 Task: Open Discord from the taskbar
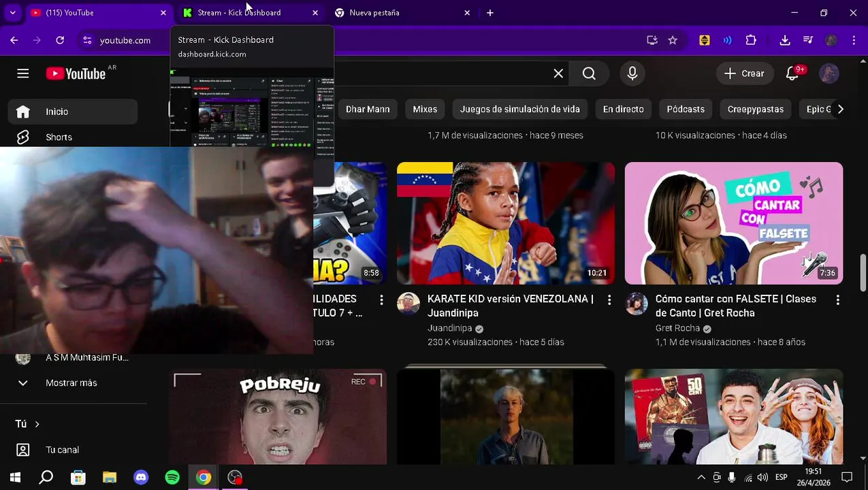pos(141,477)
